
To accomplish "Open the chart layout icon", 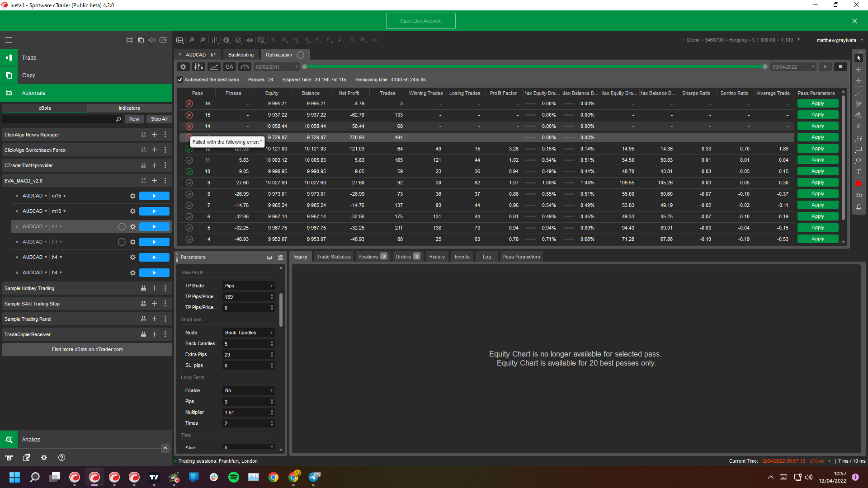I will pyautogui.click(x=179, y=40).
